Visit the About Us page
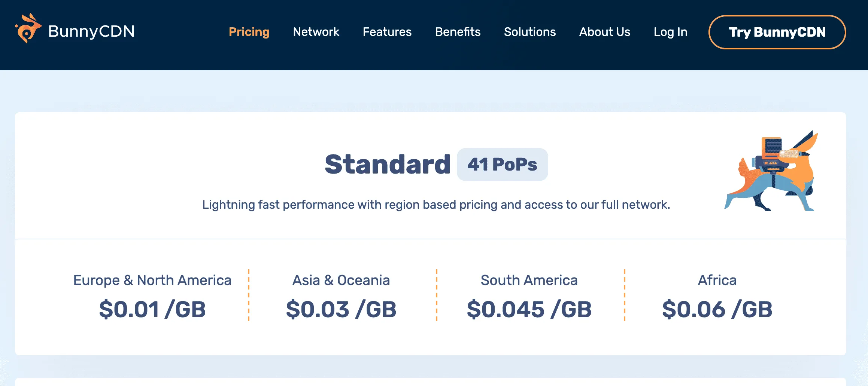Viewport: 868px width, 386px height. [x=605, y=32]
